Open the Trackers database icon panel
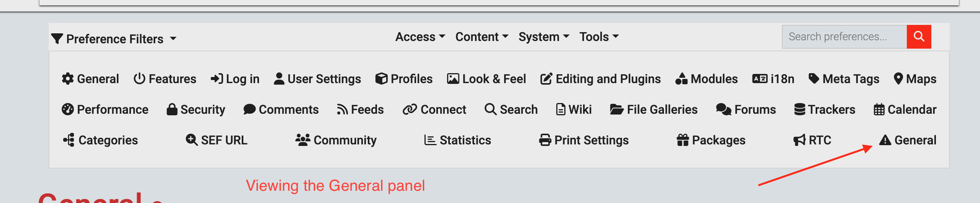This screenshot has height=203, width=980. click(x=800, y=109)
